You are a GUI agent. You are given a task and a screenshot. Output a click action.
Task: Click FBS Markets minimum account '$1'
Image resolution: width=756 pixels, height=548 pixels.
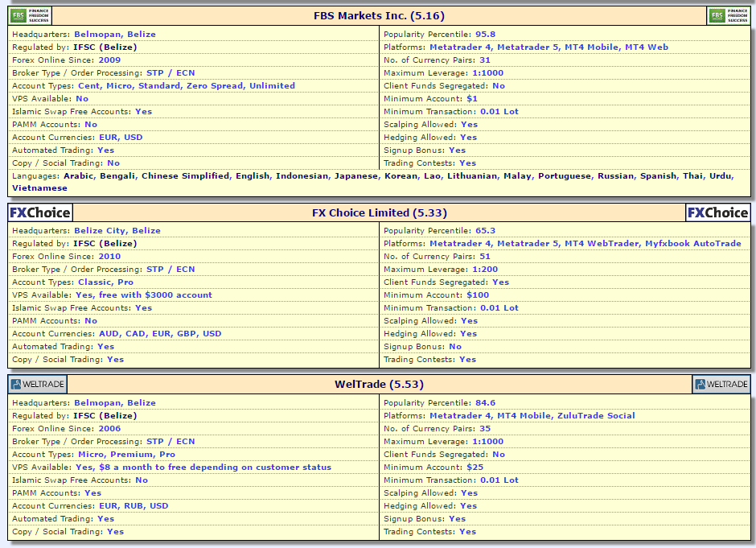[472, 99]
